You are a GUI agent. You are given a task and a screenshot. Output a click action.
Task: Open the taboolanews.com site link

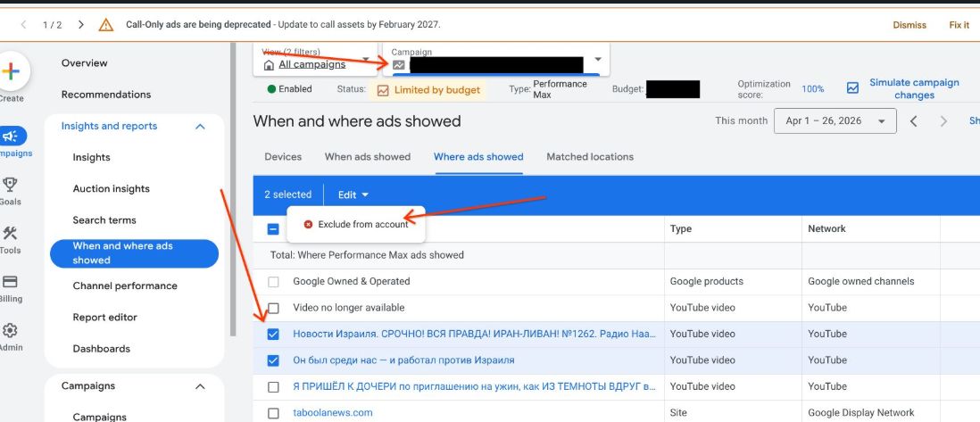(x=333, y=413)
